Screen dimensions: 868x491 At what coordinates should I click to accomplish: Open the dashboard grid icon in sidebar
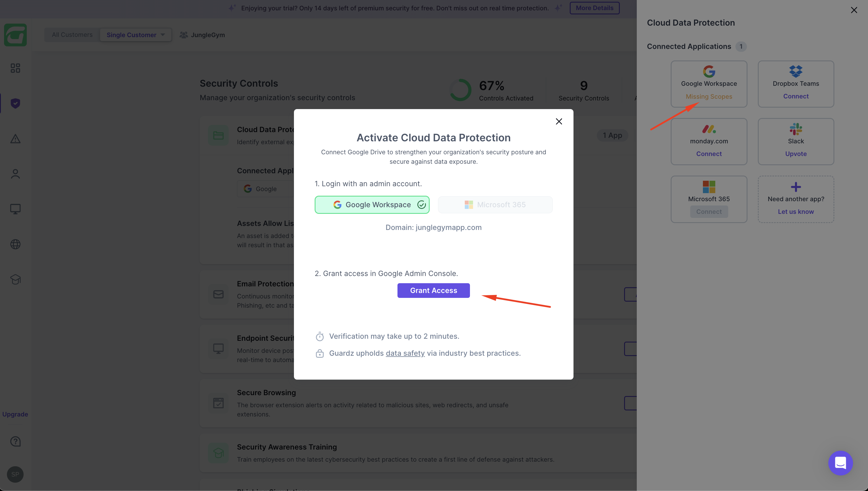(15, 68)
